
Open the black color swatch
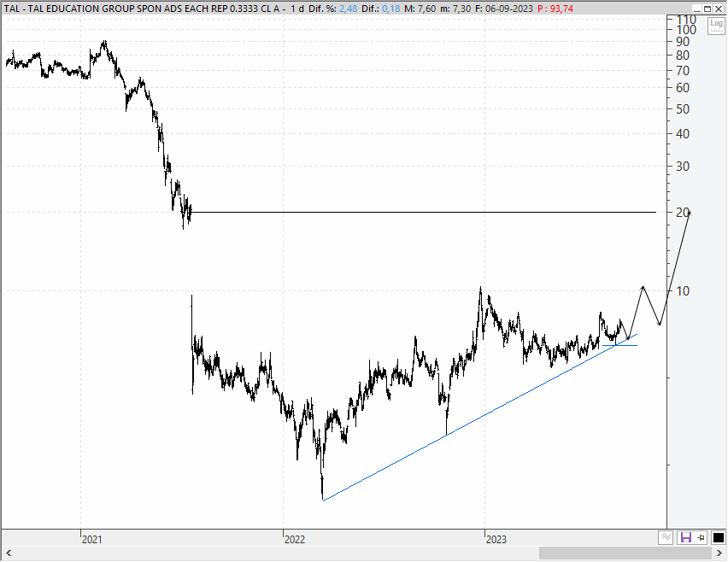pyautogui.click(x=718, y=538)
